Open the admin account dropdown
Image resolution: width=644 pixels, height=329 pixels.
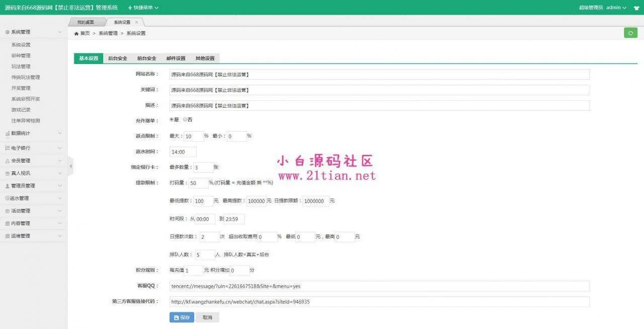click(616, 8)
